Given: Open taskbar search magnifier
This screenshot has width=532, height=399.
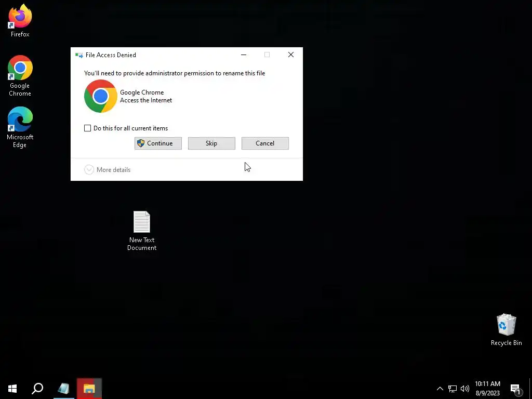Looking at the screenshot, I should tap(37, 389).
